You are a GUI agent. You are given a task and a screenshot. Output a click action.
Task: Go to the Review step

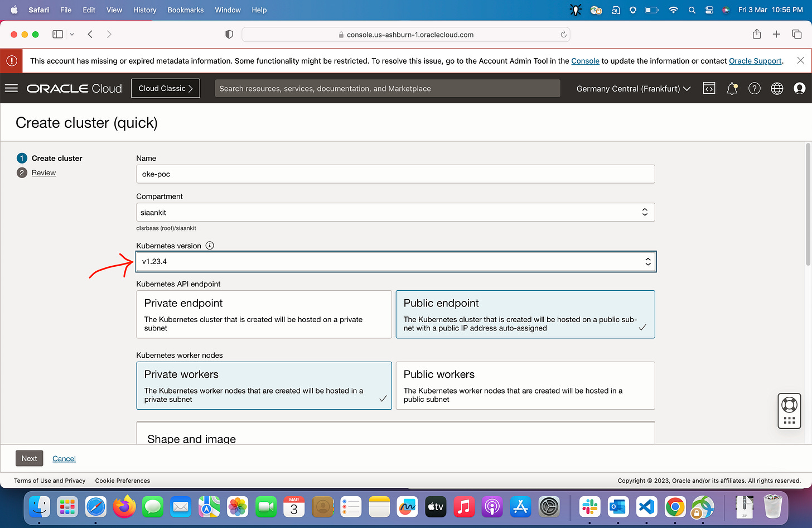tap(43, 172)
